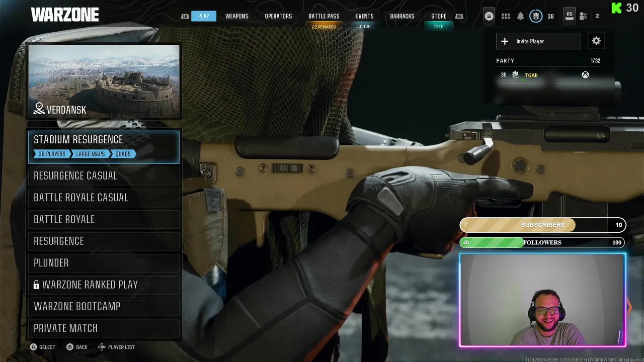The width and height of the screenshot is (644, 362).
Task: Click the lock icon on Warzone Ranked Play
Action: [36, 285]
